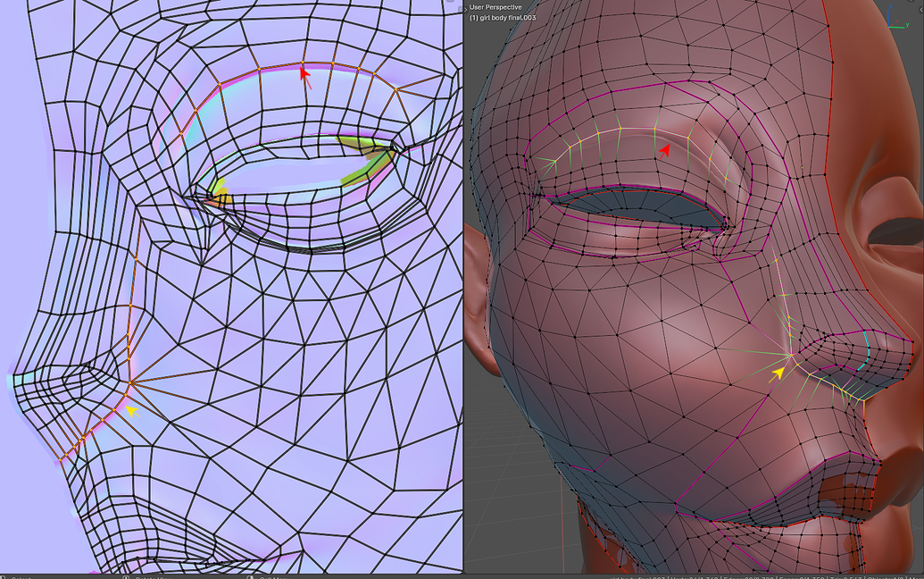The image size is (924, 579).
Task: Expand the UV editor sidebar arrow
Action: click(x=459, y=8)
